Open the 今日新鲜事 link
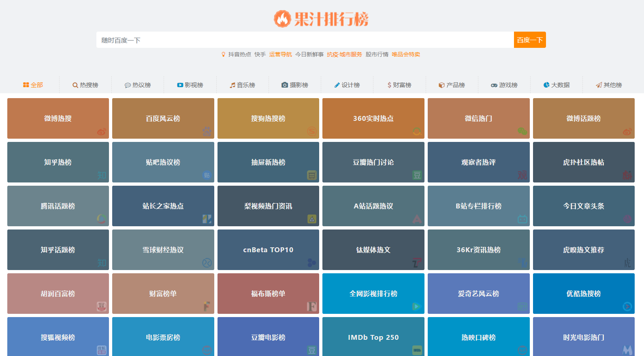The height and width of the screenshot is (356, 644). [309, 54]
